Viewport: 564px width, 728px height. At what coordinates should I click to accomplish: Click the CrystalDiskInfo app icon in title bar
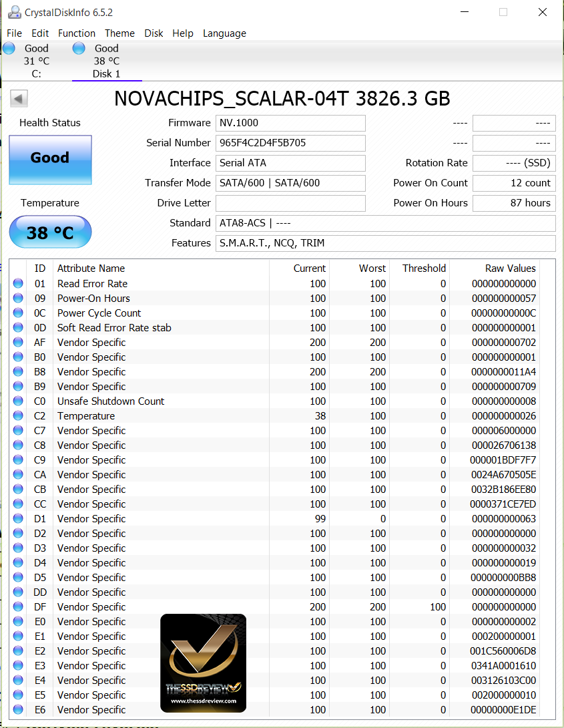[x=15, y=12]
